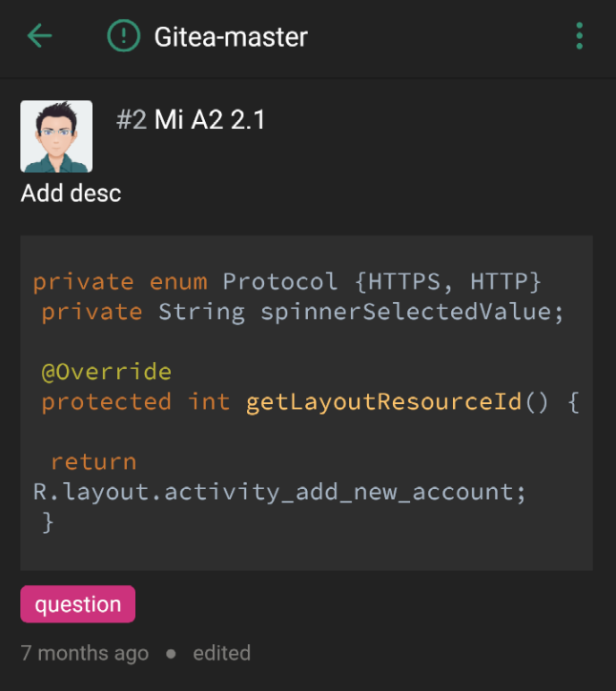The width and height of the screenshot is (616, 691).
Task: Click the open issue status icon
Action: [x=123, y=35]
